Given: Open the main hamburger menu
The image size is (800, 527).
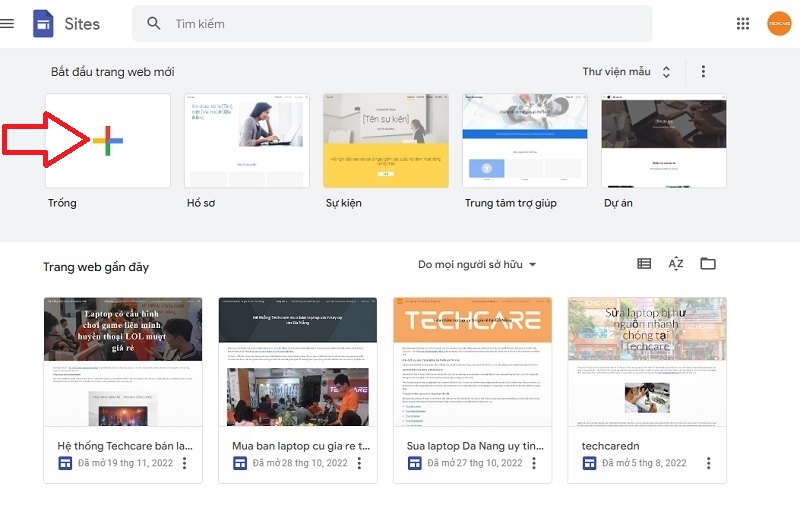Looking at the screenshot, I should (7, 23).
